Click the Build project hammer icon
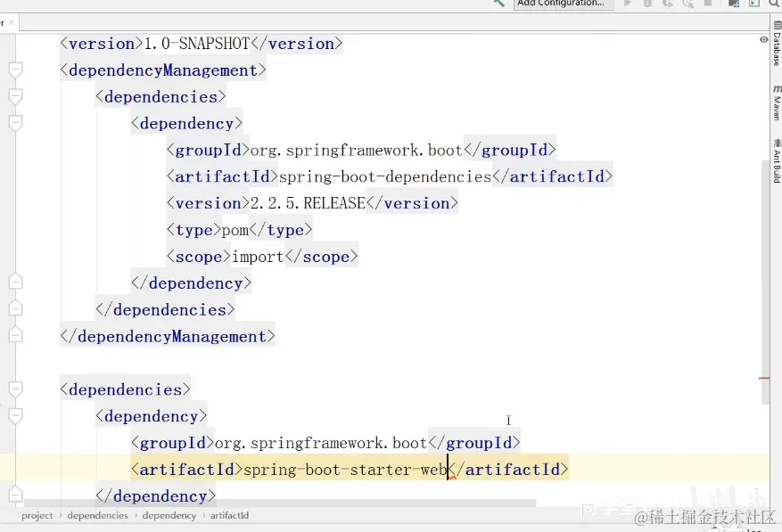Viewport: 782px width, 532px height. (498, 3)
